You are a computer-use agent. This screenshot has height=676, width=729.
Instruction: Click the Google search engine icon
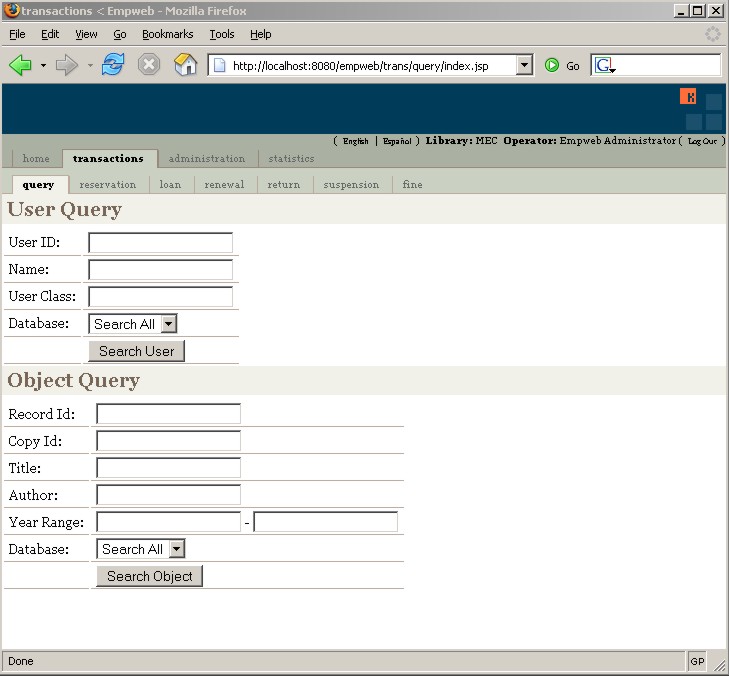coord(604,65)
